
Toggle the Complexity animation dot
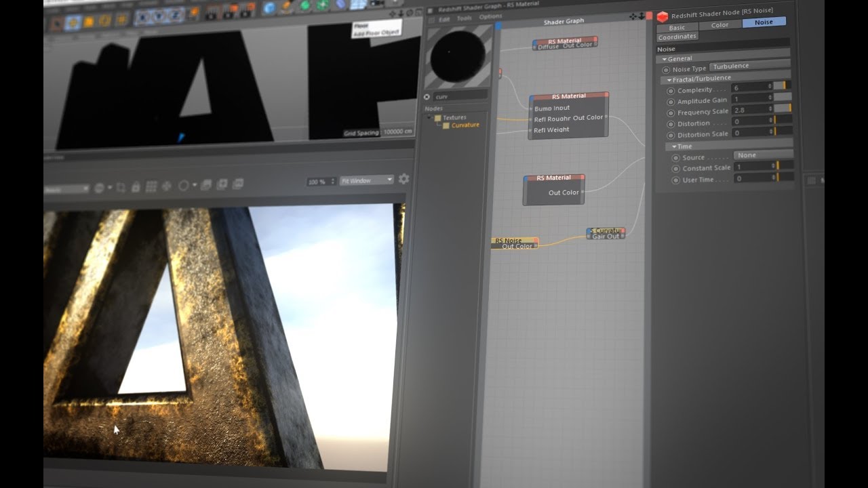tap(671, 90)
